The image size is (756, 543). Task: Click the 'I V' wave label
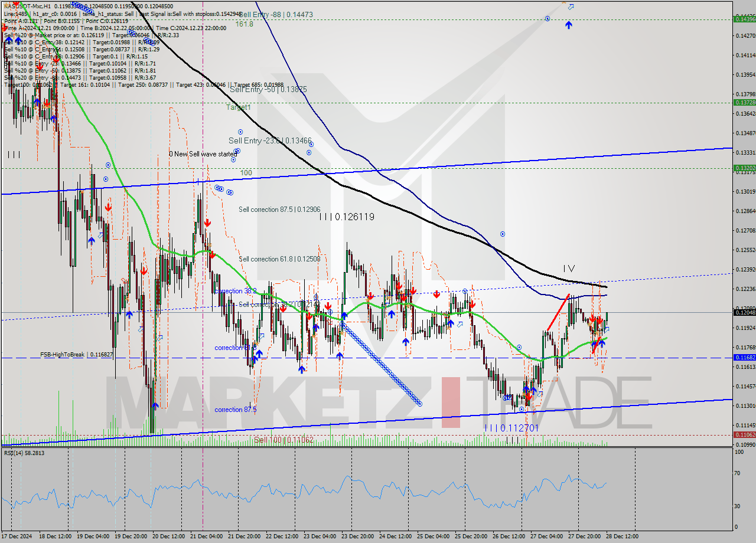pyautogui.click(x=568, y=269)
